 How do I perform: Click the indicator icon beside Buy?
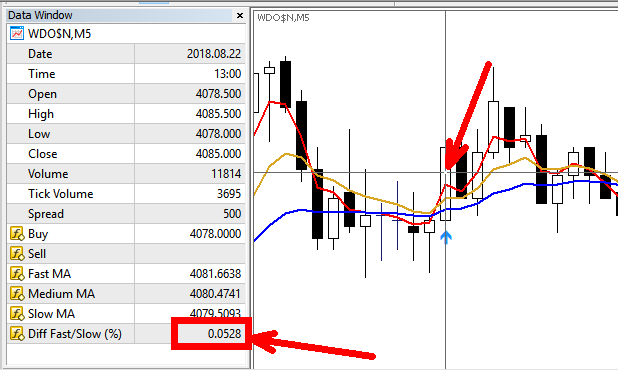click(x=17, y=234)
